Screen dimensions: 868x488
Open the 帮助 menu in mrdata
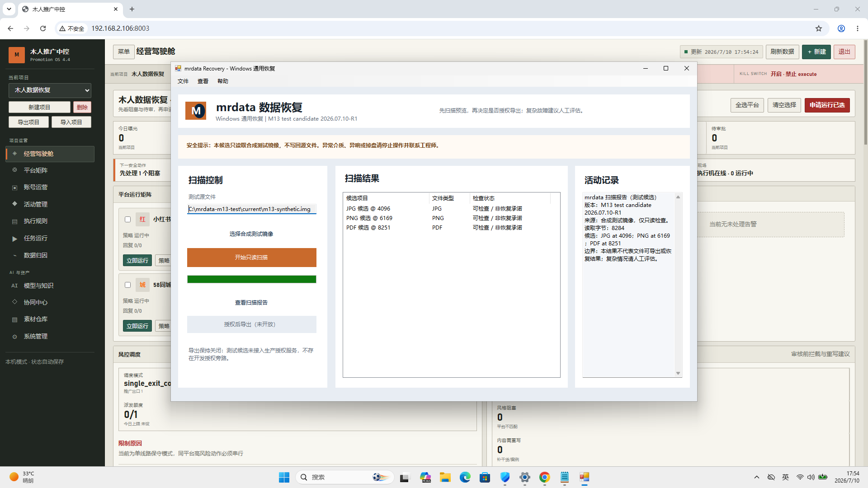pos(223,81)
